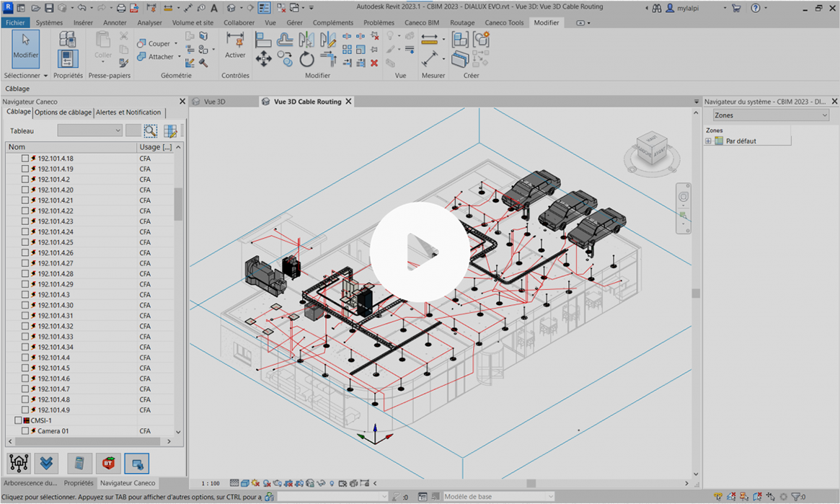
Task: Select the Move tool with four arrows
Action: click(263, 58)
